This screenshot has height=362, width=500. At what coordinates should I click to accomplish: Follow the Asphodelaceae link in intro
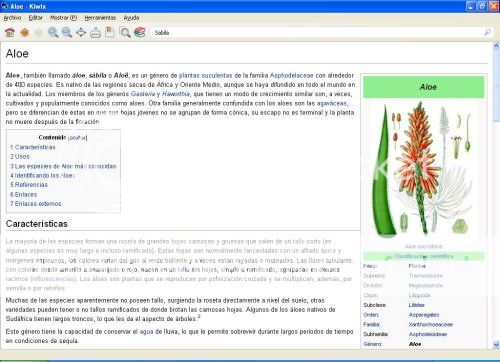coord(292,75)
